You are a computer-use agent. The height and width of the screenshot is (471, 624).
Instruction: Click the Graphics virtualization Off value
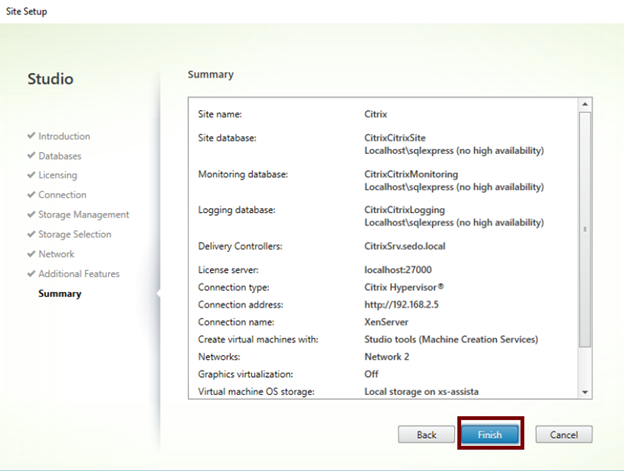371,374
